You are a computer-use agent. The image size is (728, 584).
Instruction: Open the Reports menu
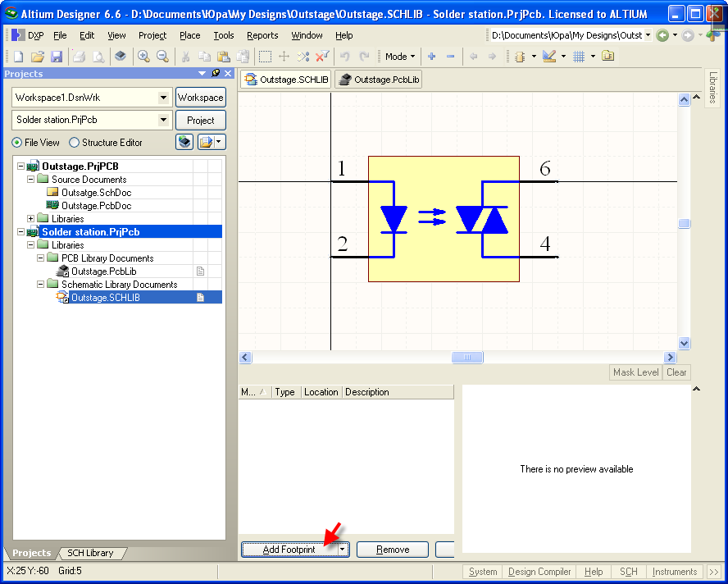pyautogui.click(x=262, y=35)
